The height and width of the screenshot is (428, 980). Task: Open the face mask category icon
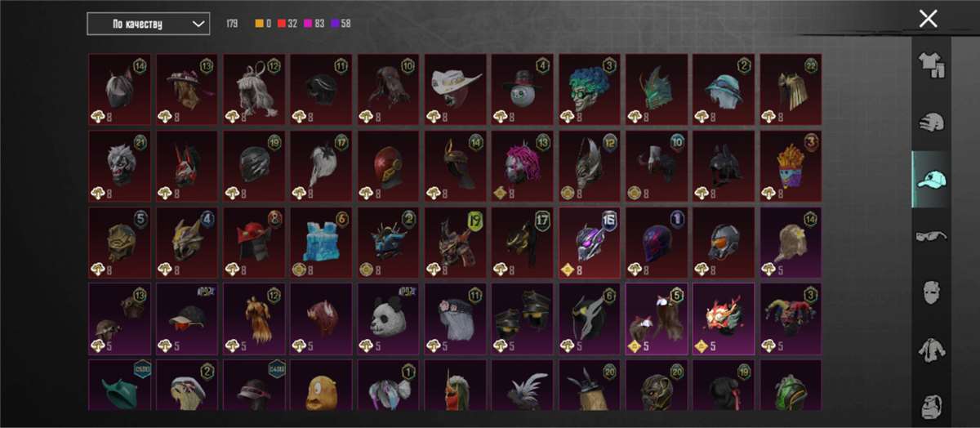click(932, 292)
